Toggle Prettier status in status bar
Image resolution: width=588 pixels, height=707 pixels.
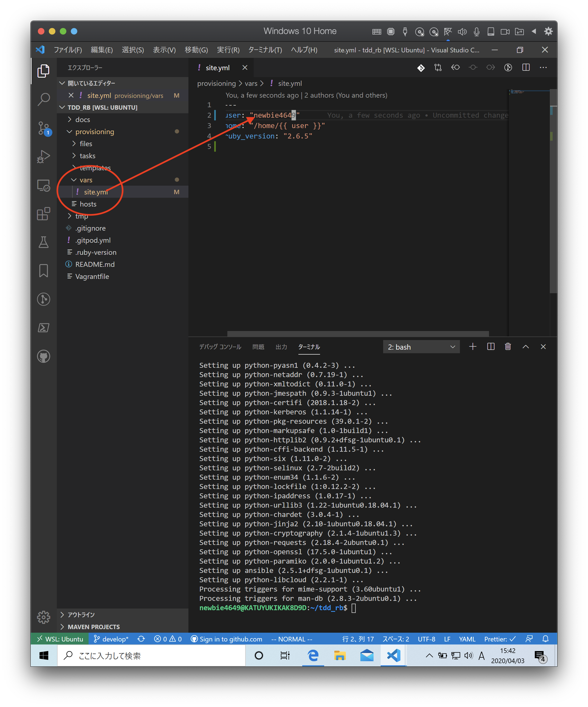coord(500,639)
